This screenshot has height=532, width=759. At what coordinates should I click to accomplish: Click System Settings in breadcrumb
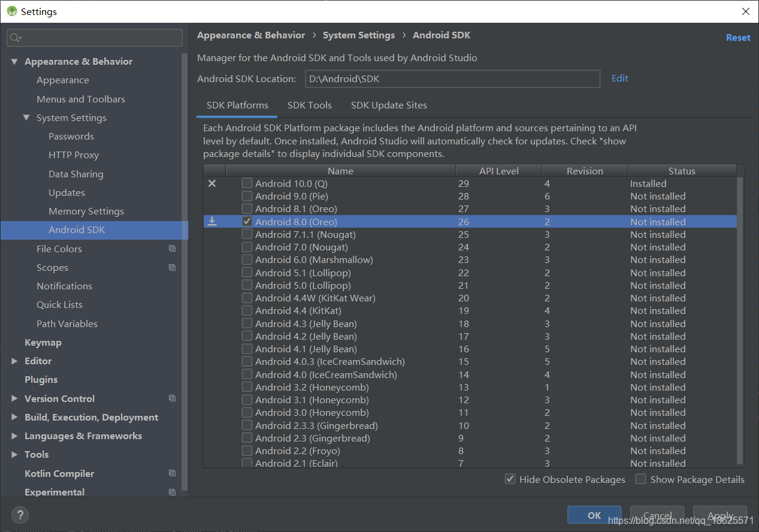359,35
